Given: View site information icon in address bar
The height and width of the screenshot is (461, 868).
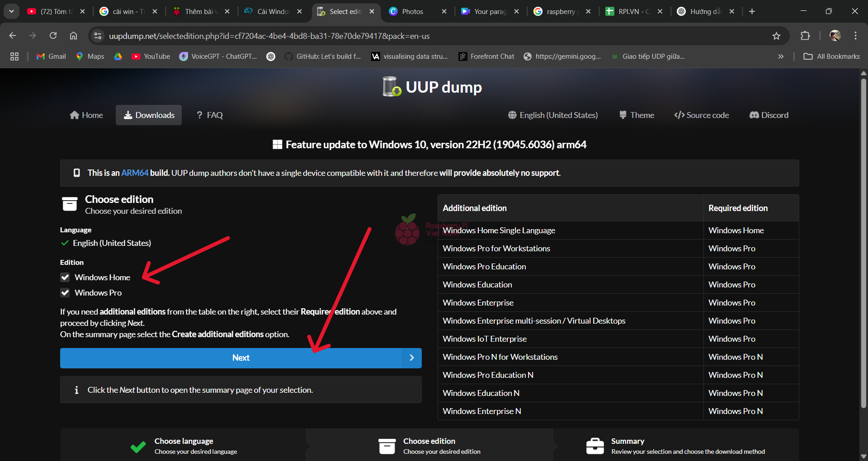Looking at the screenshot, I should tap(98, 36).
